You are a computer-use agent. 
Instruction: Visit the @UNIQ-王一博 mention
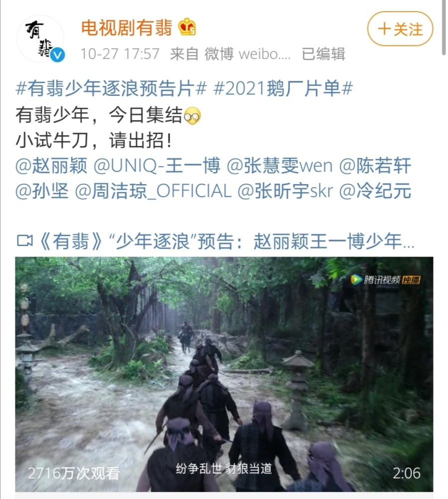[157, 166]
